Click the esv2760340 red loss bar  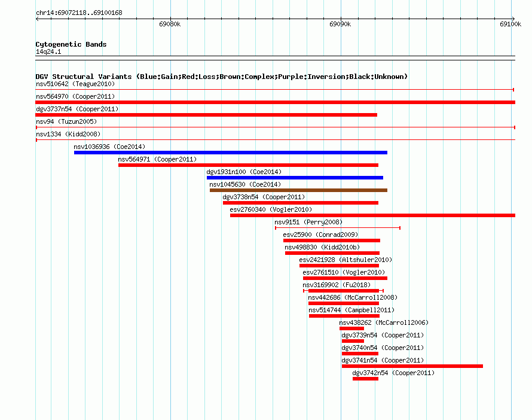372,215
